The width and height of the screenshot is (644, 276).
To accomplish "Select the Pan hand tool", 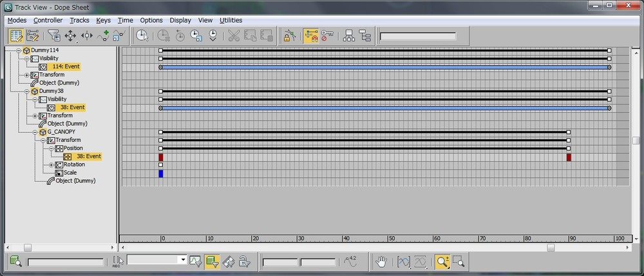I will click(381, 262).
